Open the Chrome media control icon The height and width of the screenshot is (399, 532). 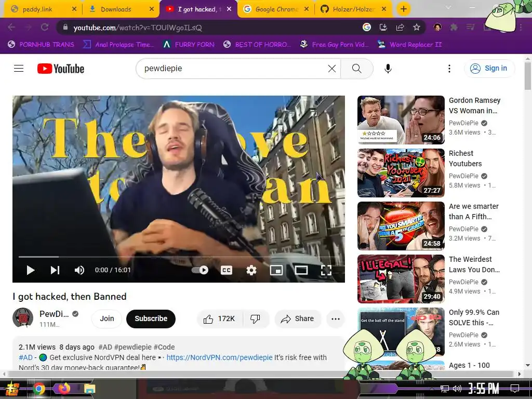(x=470, y=28)
